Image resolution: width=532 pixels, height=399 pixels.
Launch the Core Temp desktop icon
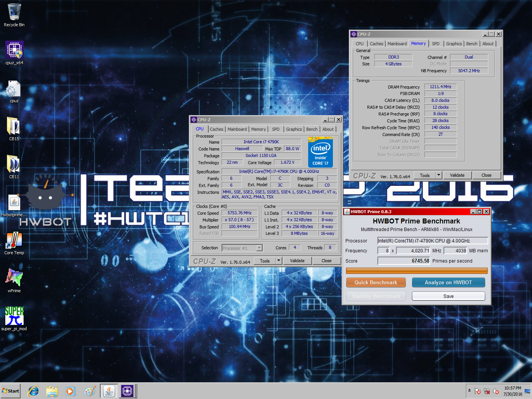click(x=14, y=243)
